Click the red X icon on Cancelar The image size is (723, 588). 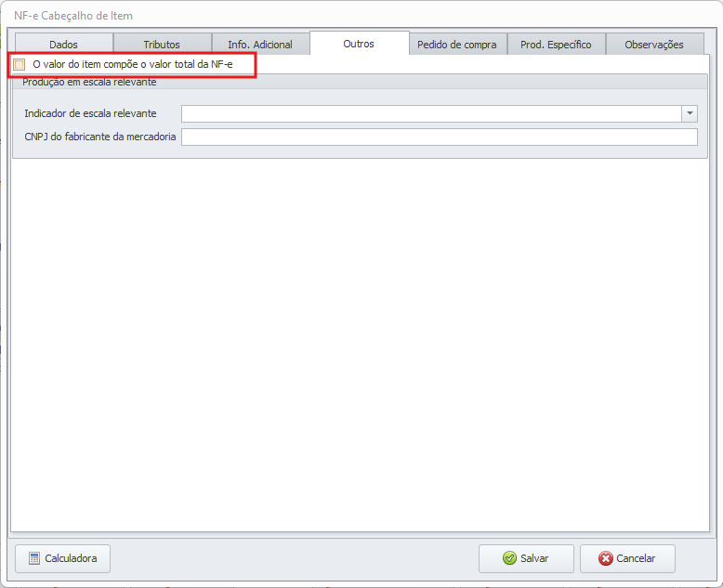[606, 558]
